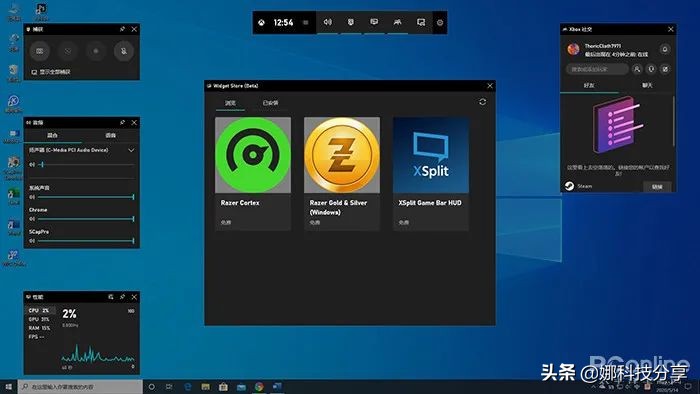The width and height of the screenshot is (700, 394).
Task: Toggle the Audio widget from the Game Bar
Action: [x=328, y=22]
